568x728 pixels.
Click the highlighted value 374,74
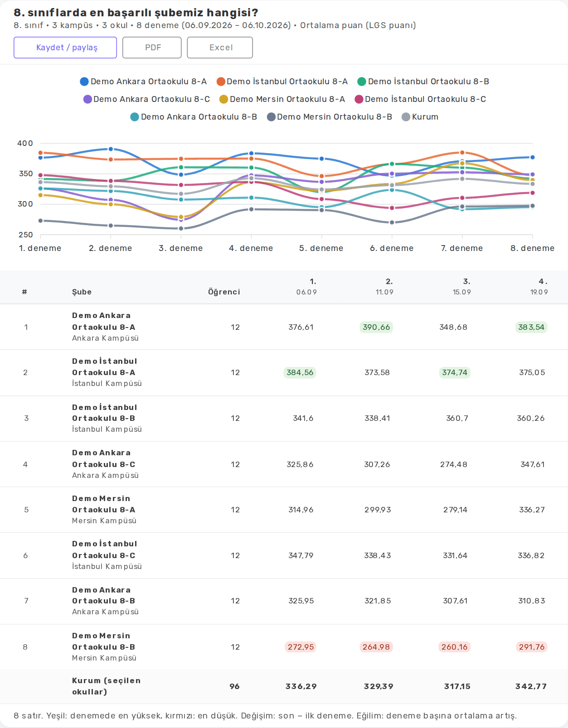pyautogui.click(x=455, y=372)
